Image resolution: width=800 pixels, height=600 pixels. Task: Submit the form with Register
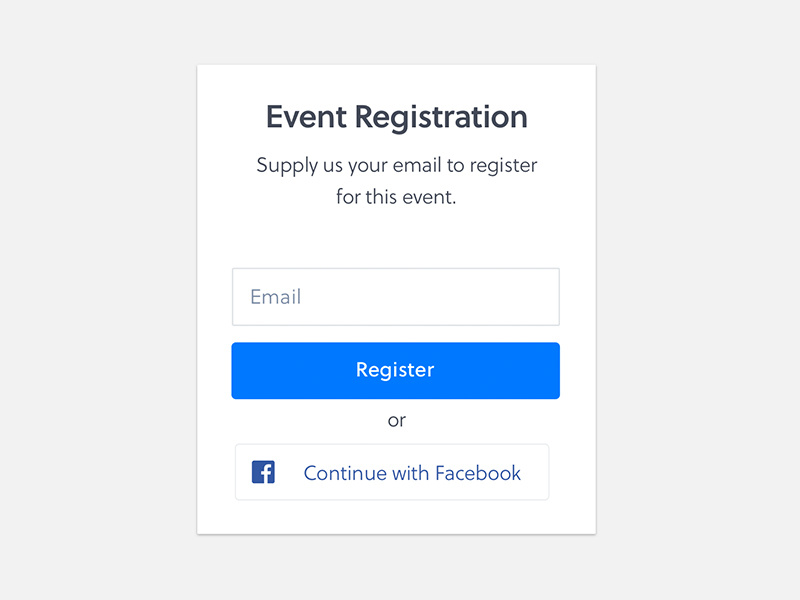395,371
